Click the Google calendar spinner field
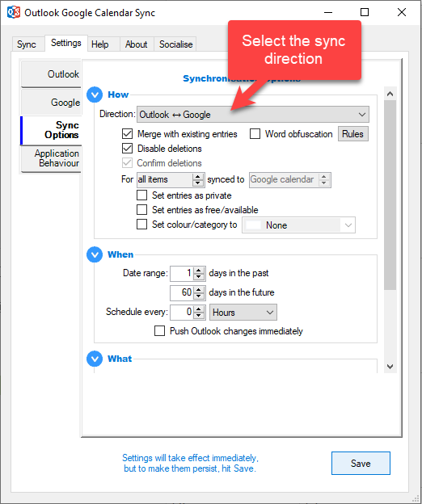Screen dimensions: 422x504 tap(289, 179)
